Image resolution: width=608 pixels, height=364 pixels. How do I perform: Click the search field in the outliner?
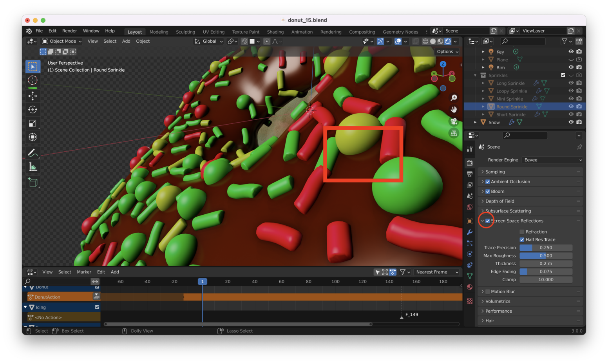pos(523,41)
